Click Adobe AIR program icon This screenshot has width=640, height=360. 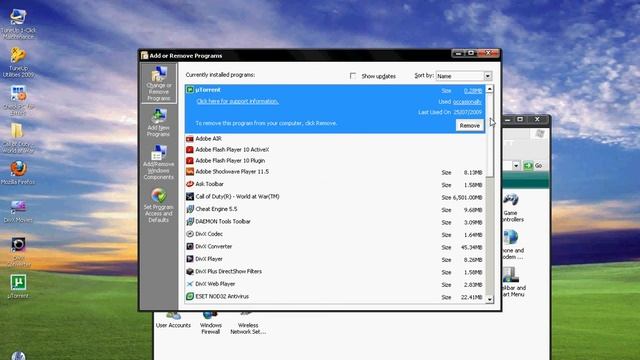point(190,139)
